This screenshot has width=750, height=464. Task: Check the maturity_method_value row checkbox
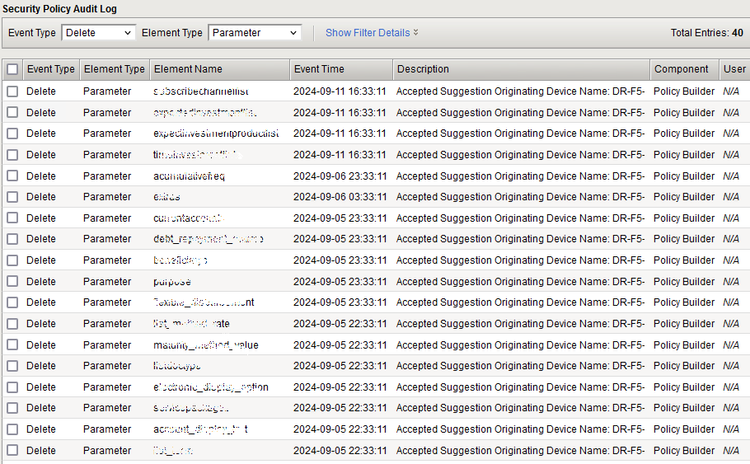click(x=12, y=345)
